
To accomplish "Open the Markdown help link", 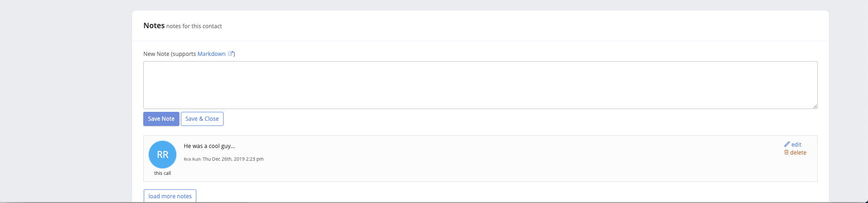I will coord(211,54).
